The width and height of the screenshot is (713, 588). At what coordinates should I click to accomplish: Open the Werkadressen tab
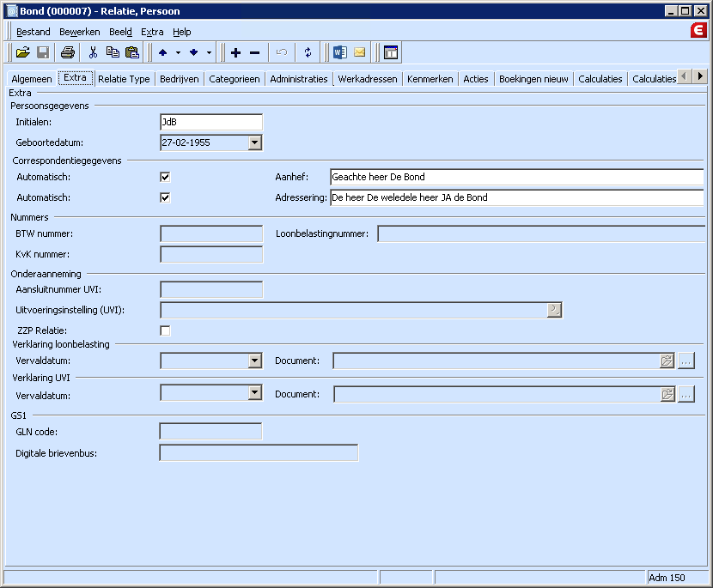click(x=368, y=79)
